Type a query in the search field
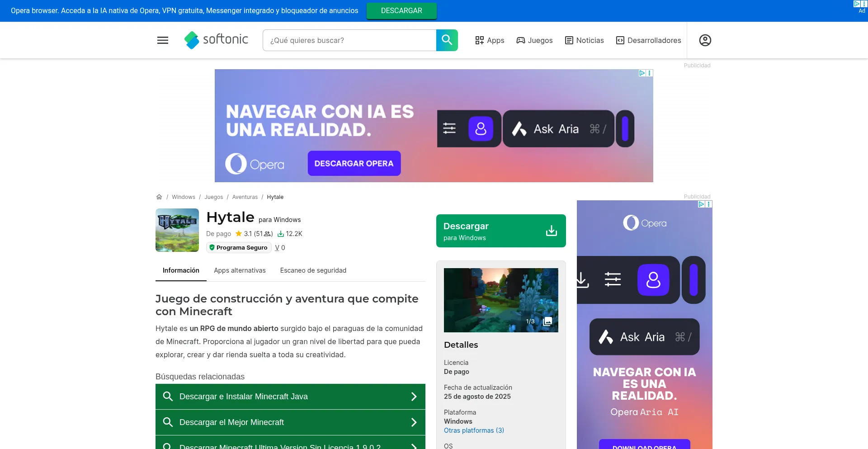Screen dimensions: 868x449 click(348, 40)
